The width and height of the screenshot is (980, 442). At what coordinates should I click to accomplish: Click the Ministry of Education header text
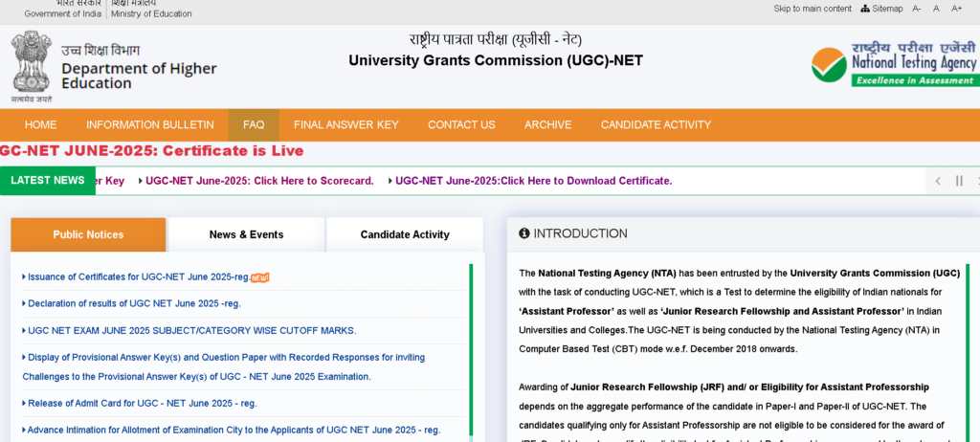[151, 13]
